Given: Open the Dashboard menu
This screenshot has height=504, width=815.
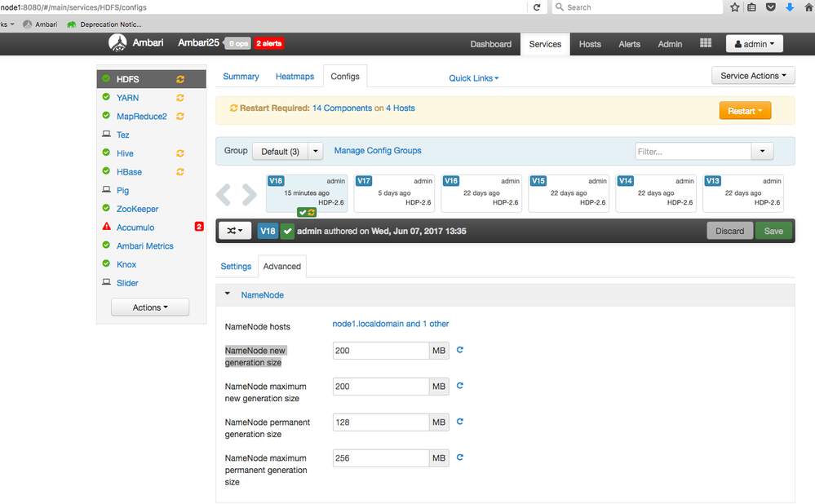Looking at the screenshot, I should pyautogui.click(x=490, y=44).
